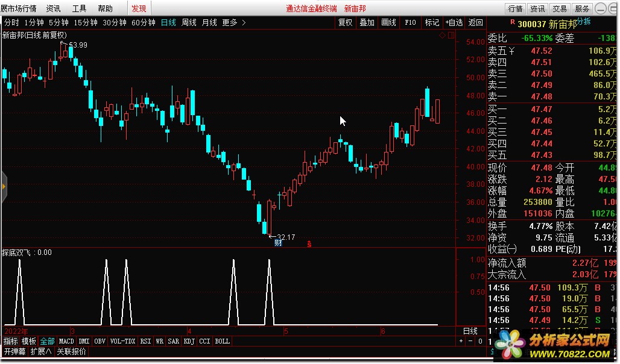Click the 新宙邦(日线.前复权) chart title
The image size is (620, 364).
coord(35,35)
